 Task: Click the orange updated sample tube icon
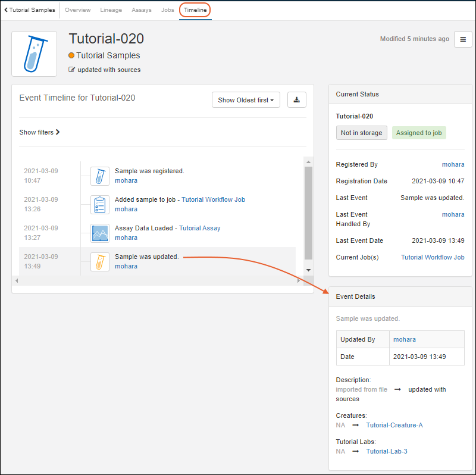(x=100, y=261)
